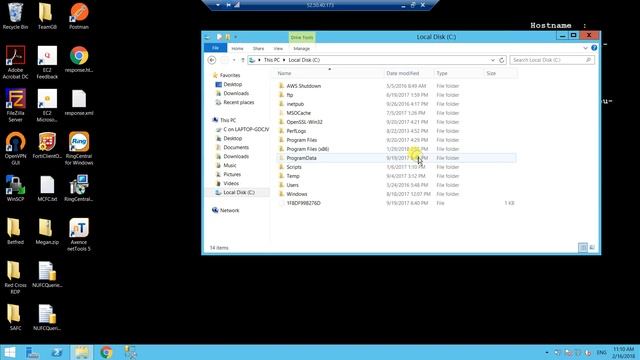640x360 pixels.
Task: Select Downloads under Favorites in sidebar
Action: (x=236, y=93)
